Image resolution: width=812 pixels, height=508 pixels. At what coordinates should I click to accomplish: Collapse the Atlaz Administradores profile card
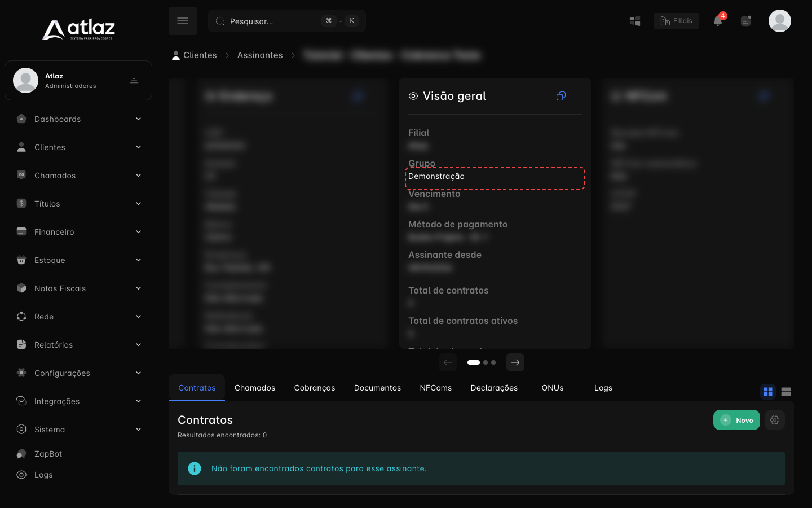pyautogui.click(x=134, y=81)
